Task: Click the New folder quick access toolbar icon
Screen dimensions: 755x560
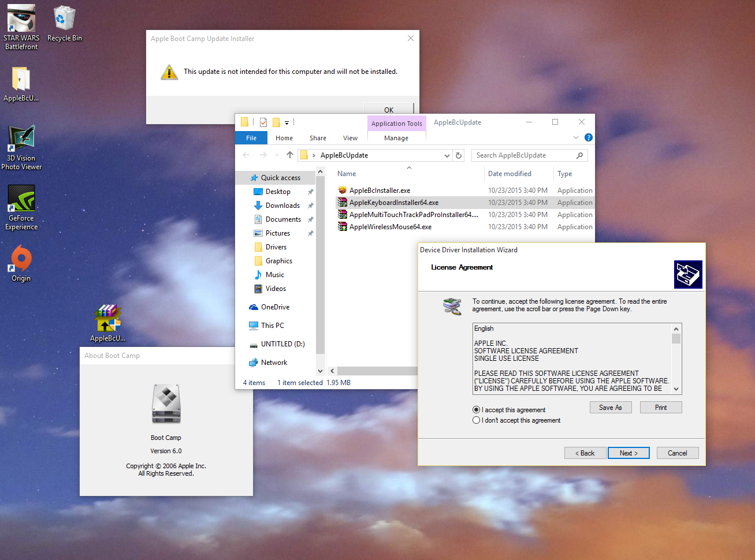Action: click(x=276, y=122)
